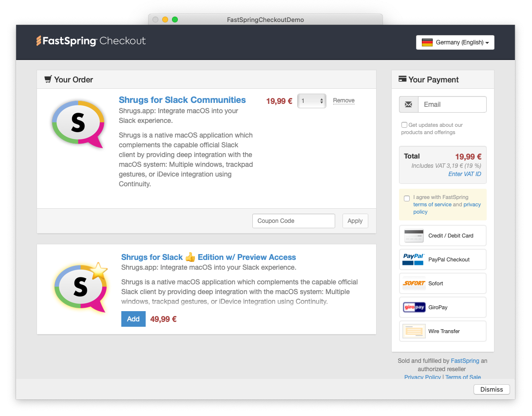The image size is (532, 416).
Task: Click the yellow minimize window button
Action: coord(165,20)
